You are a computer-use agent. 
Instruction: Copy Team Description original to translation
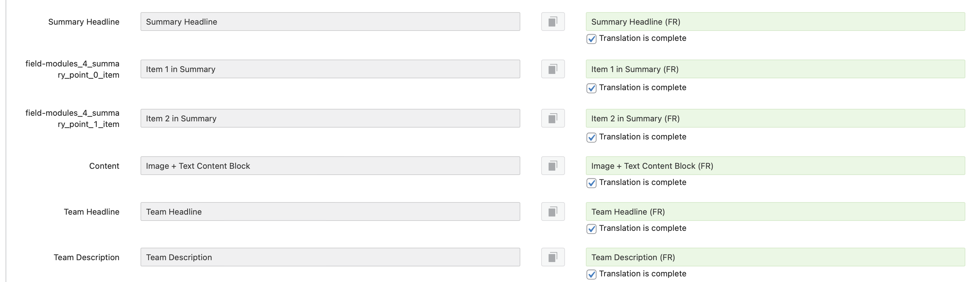click(553, 257)
